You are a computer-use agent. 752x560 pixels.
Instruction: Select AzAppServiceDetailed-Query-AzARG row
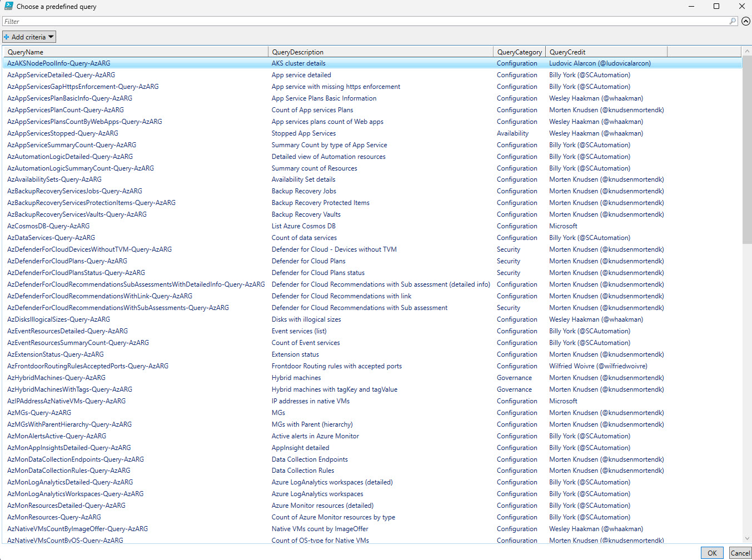pyautogui.click(x=372, y=75)
